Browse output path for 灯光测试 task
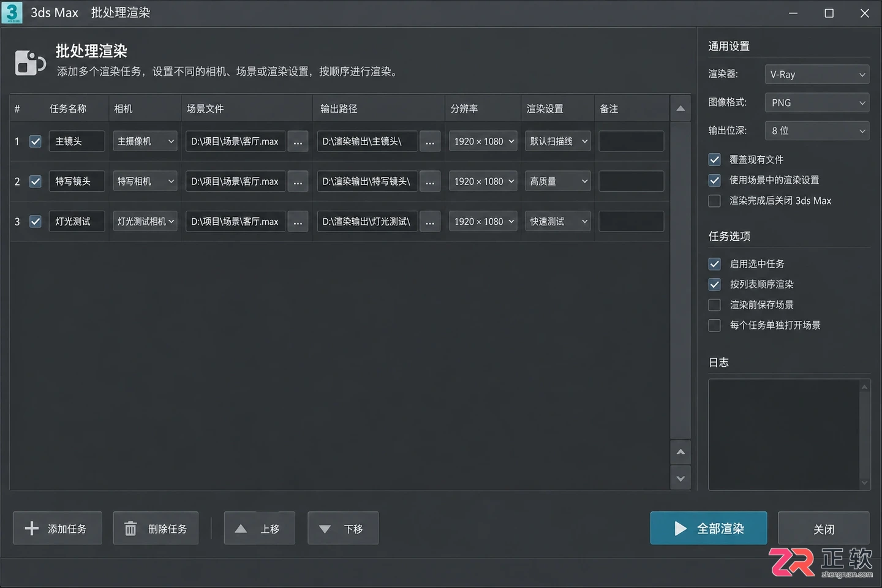 (x=430, y=222)
